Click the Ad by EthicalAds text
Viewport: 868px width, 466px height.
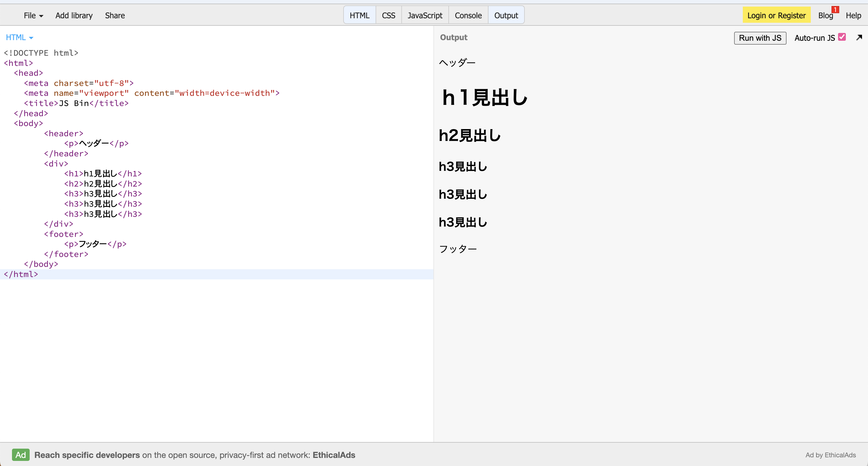click(830, 455)
